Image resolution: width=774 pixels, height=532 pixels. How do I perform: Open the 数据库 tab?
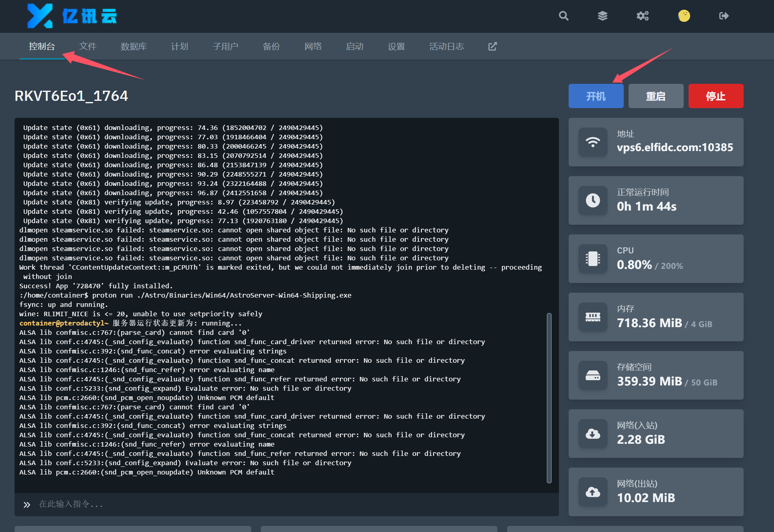click(134, 47)
